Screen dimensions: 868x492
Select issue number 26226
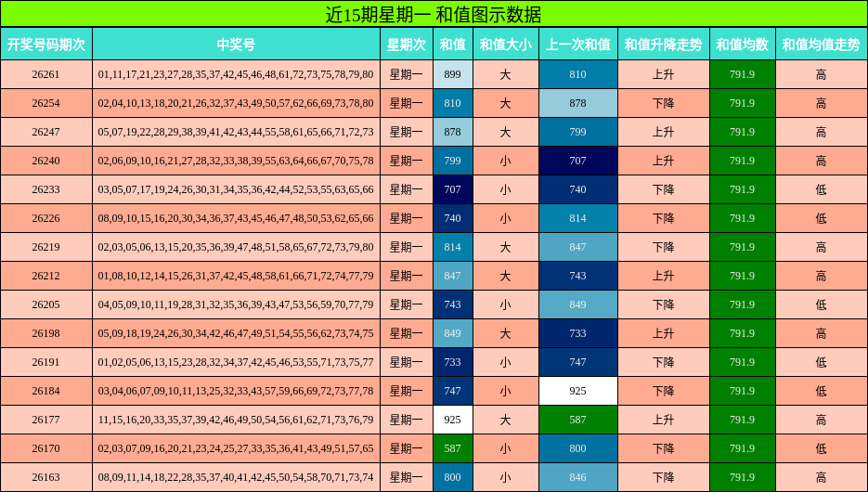[x=45, y=218]
